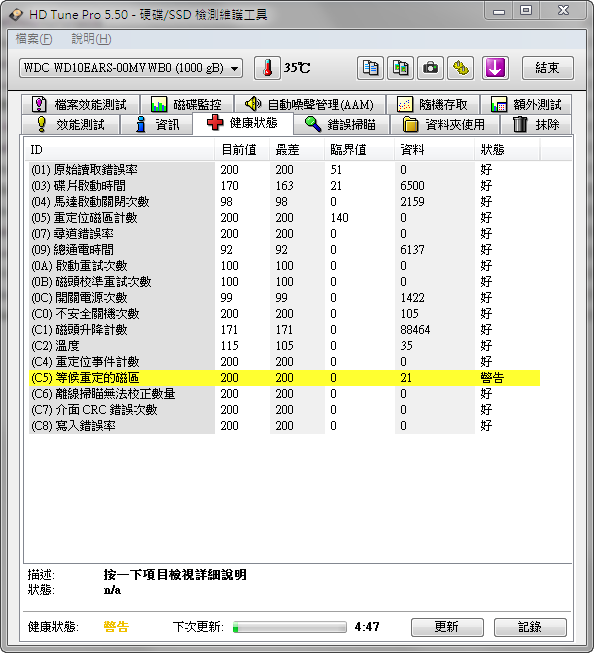Switch to the 錯誤掃瞄 tab
Viewport: 594px width, 653px height.
click(341, 124)
